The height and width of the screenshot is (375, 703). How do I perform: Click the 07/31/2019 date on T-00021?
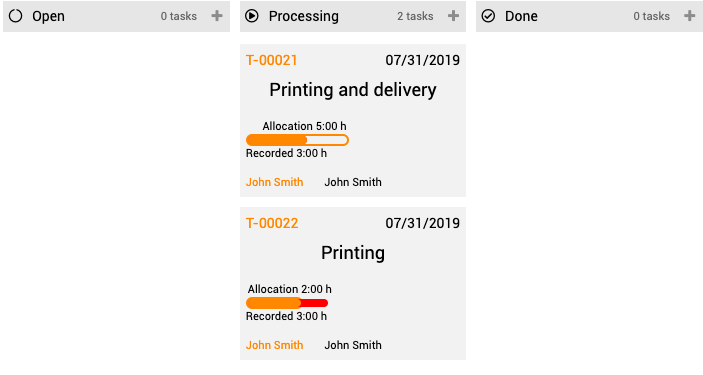423,60
